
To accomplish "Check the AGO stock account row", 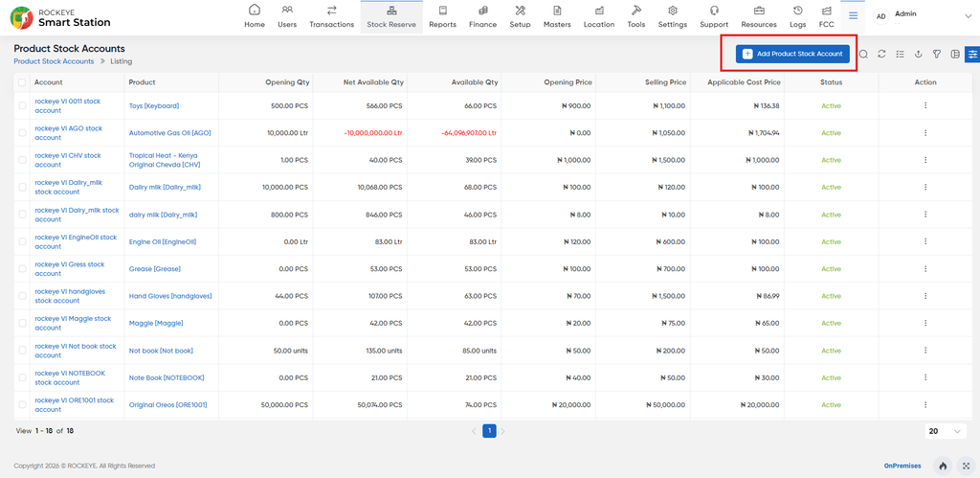I will 23,132.
